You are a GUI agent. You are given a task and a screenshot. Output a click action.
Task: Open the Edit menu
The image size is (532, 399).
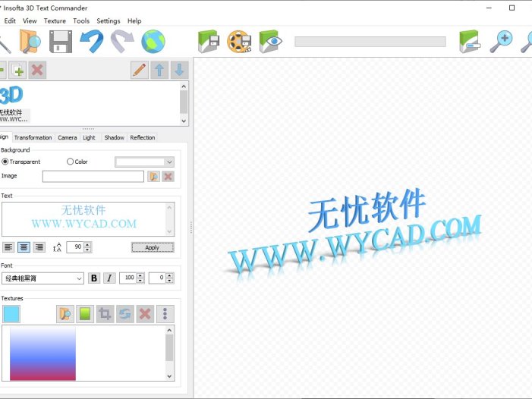coord(10,21)
